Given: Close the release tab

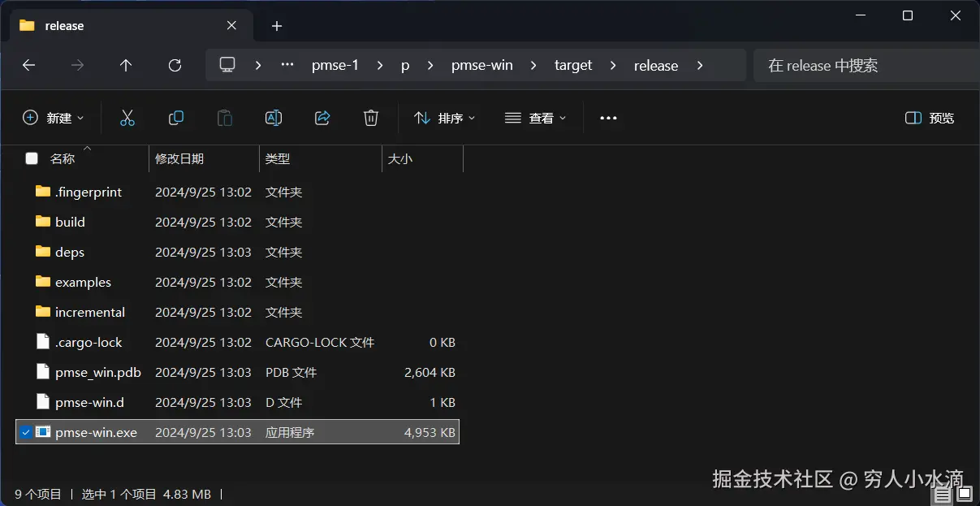Looking at the screenshot, I should tap(231, 25).
